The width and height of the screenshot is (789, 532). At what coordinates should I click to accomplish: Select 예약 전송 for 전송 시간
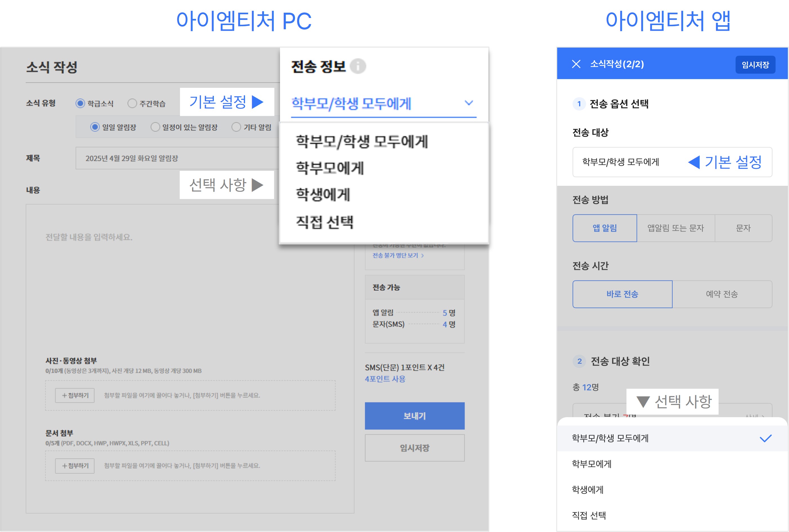pyautogui.click(x=722, y=294)
